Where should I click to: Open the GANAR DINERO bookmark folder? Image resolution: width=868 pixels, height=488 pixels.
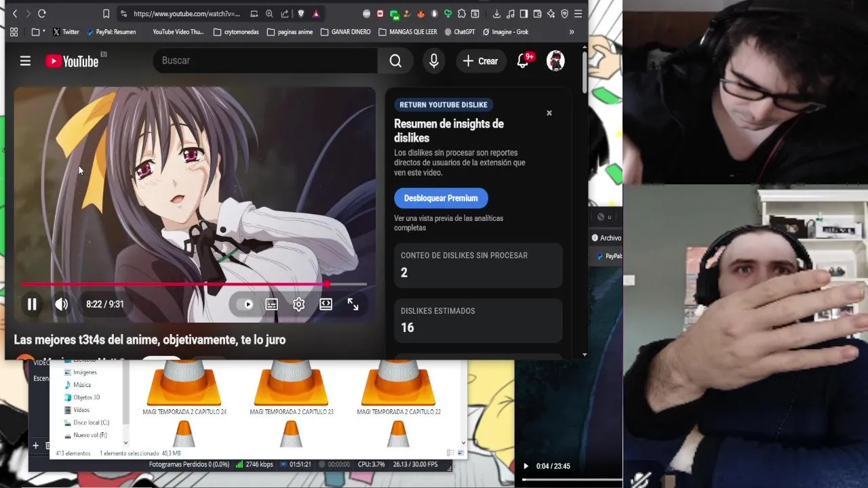346,32
